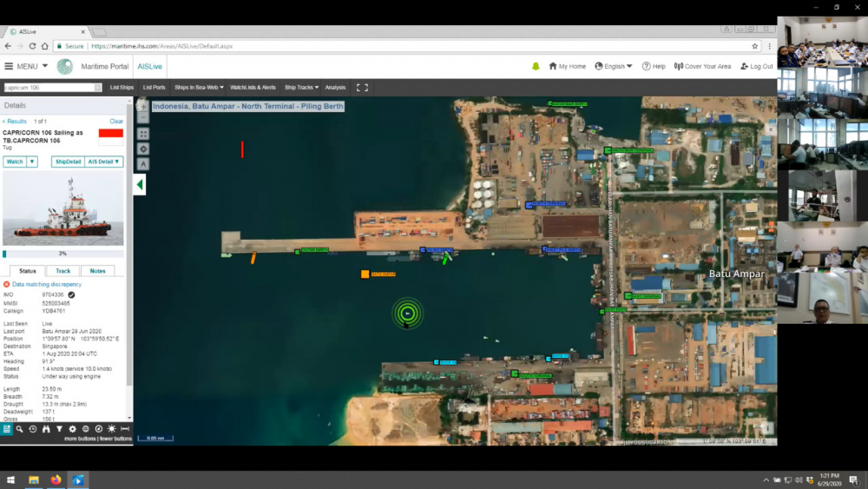The width and height of the screenshot is (868, 489).
Task: Click the tug ship photo thumbnail
Action: coord(63,208)
